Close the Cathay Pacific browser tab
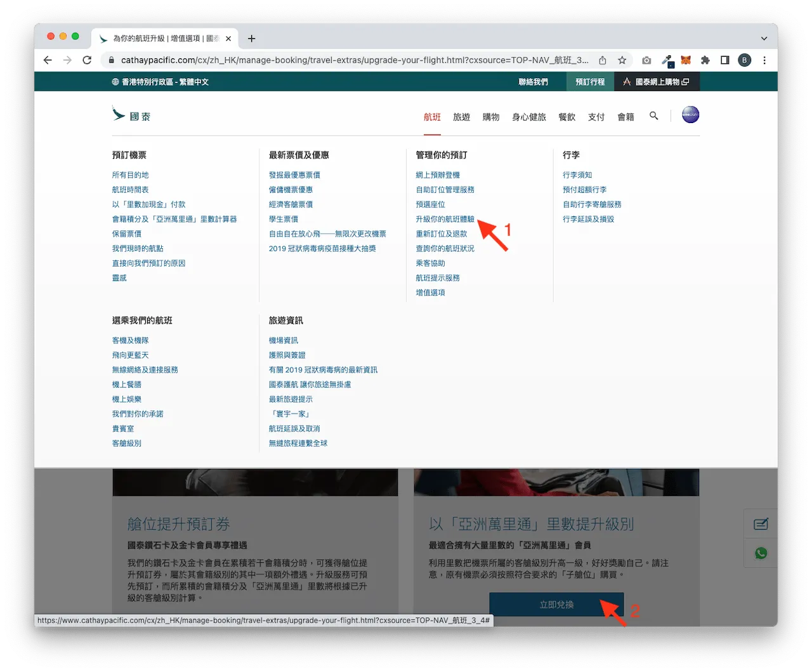The height and width of the screenshot is (672, 812). (x=228, y=39)
